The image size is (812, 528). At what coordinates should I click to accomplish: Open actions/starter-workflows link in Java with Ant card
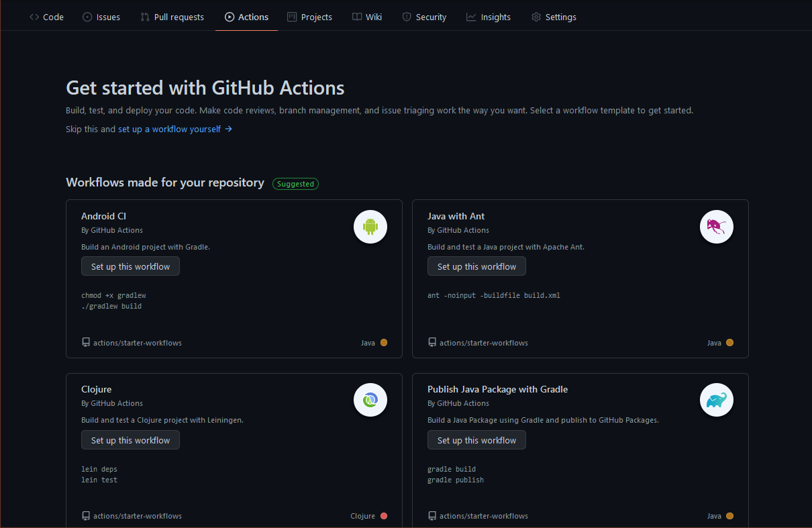click(x=484, y=343)
